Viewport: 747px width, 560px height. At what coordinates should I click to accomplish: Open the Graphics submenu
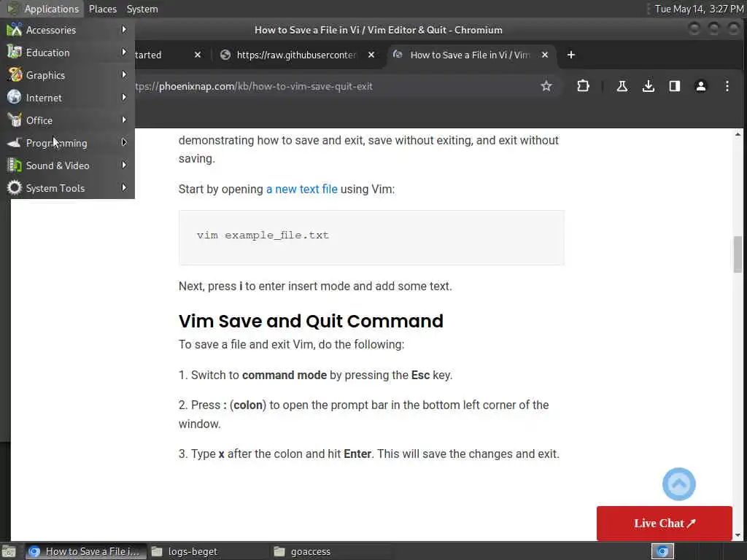tap(69, 75)
